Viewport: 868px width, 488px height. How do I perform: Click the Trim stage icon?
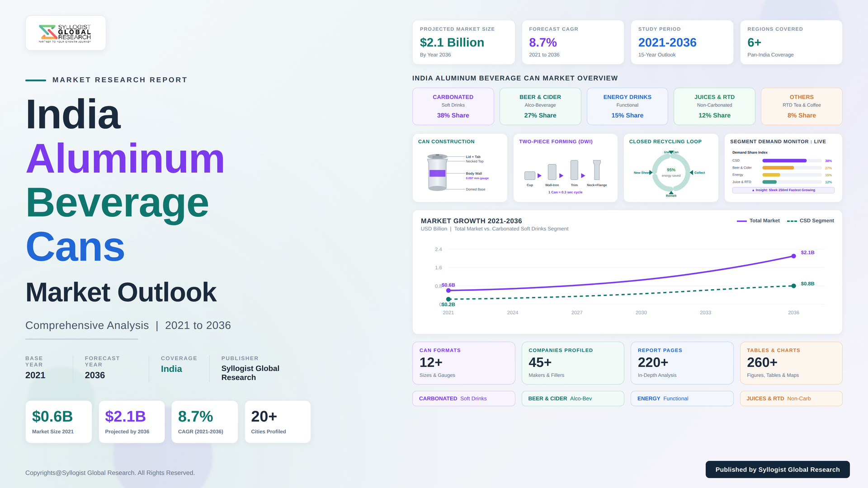pos(574,170)
